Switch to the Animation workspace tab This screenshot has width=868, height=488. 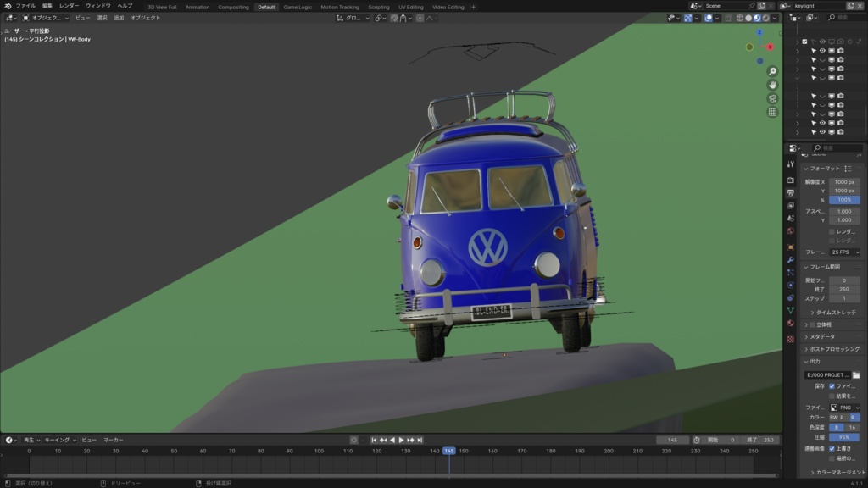[197, 7]
